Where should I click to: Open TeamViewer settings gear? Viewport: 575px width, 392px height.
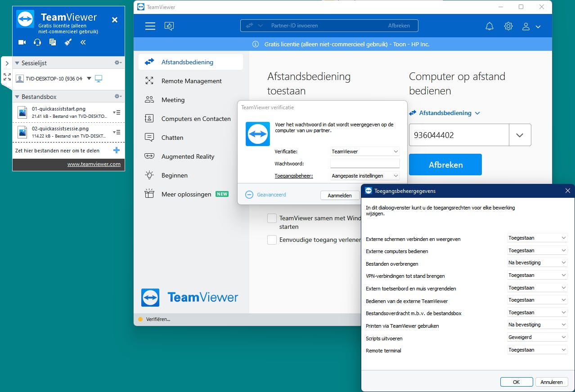click(508, 26)
